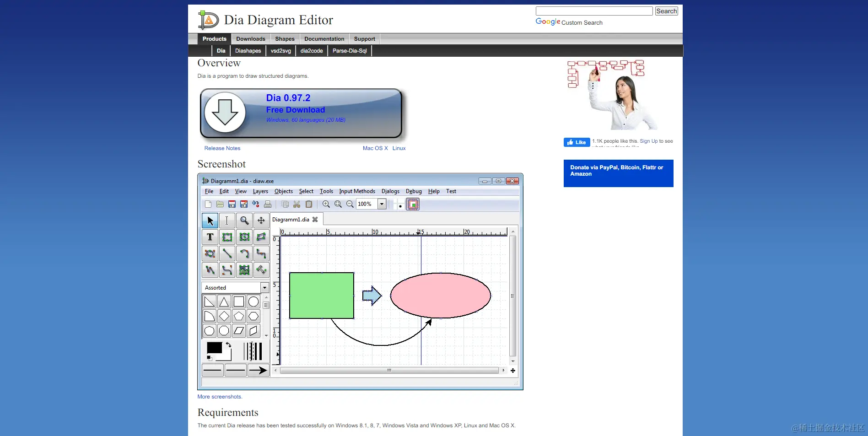Close the Diagramm1.dia tab
This screenshot has width=868, height=436.
coord(315,220)
